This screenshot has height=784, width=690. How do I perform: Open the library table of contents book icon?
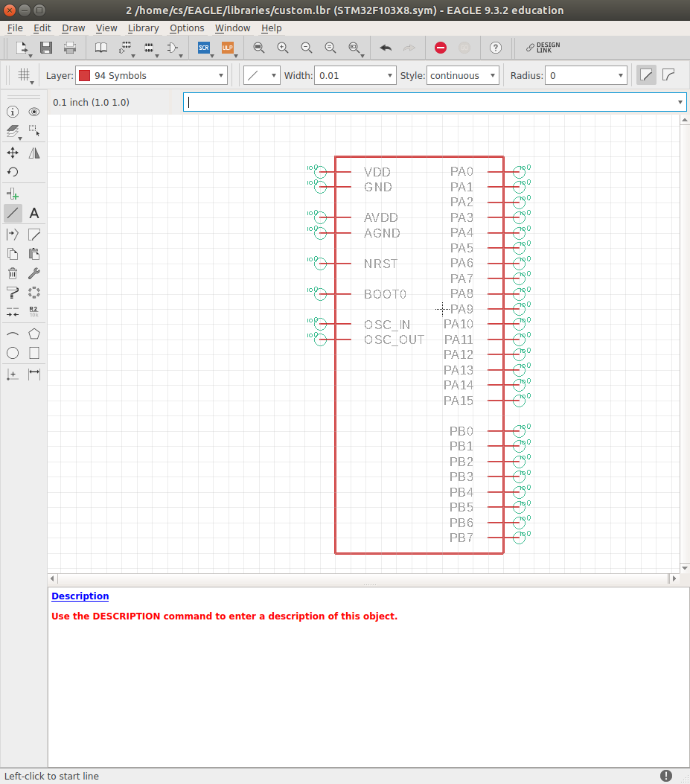coord(101,48)
